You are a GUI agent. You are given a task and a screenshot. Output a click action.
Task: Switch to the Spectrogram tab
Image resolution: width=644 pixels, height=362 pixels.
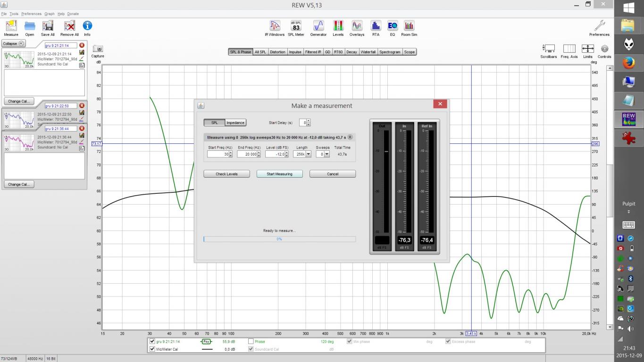[390, 52]
